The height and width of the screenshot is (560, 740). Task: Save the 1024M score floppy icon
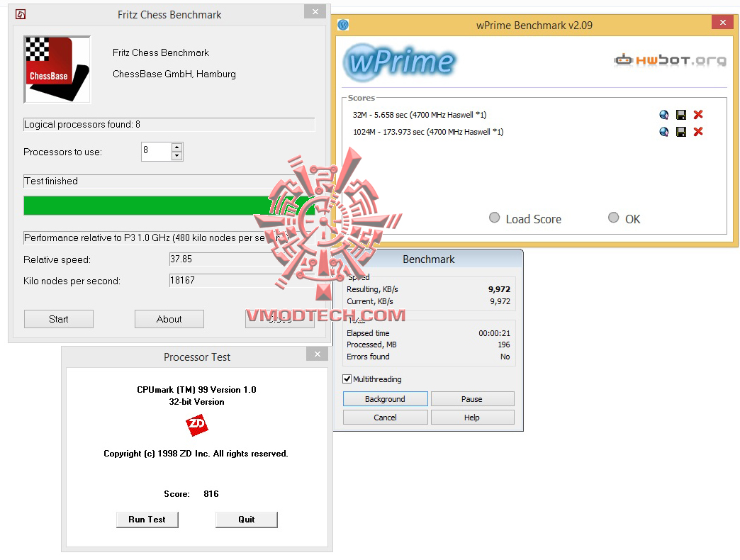click(x=681, y=132)
